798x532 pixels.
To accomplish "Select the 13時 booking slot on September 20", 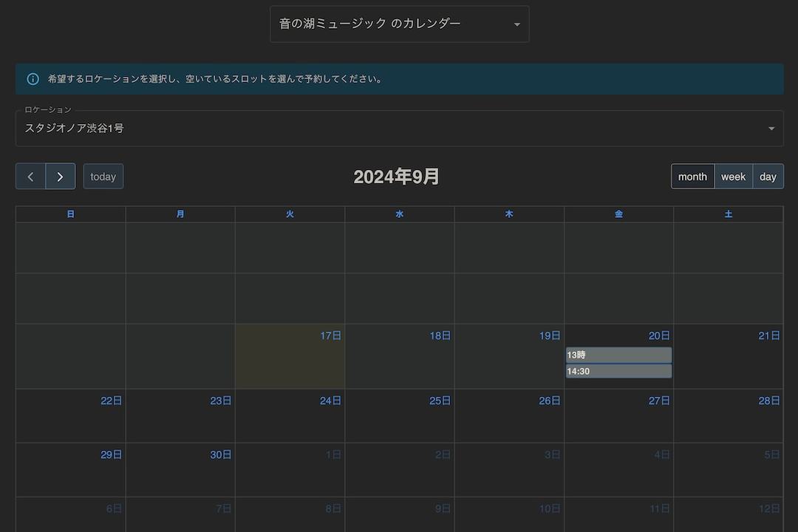I will [618, 355].
